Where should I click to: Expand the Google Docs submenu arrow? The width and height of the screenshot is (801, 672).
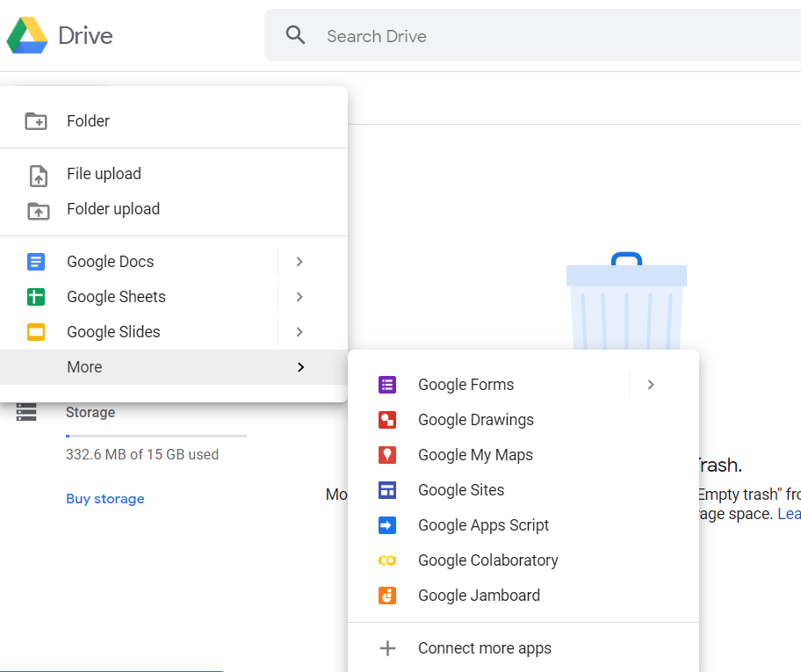point(299,262)
